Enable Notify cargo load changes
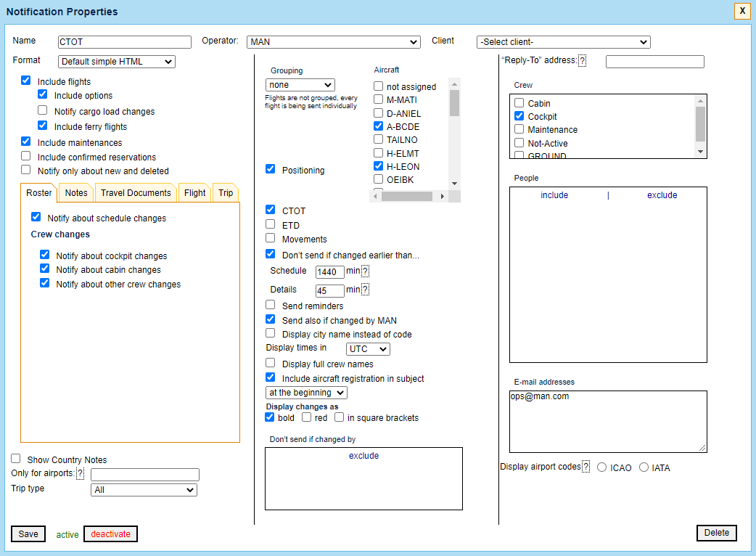Image resolution: width=756 pixels, height=556 pixels. coord(42,110)
